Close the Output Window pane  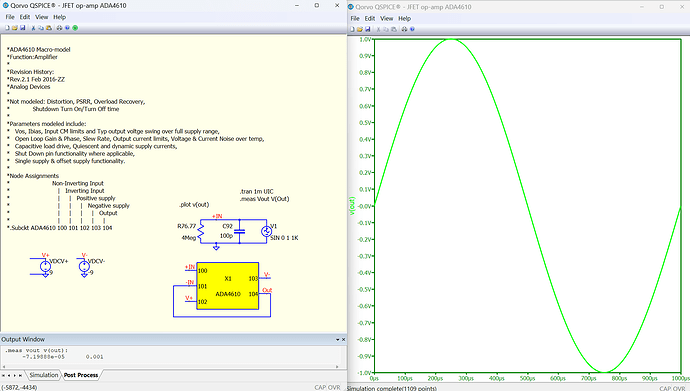[x=344, y=340]
